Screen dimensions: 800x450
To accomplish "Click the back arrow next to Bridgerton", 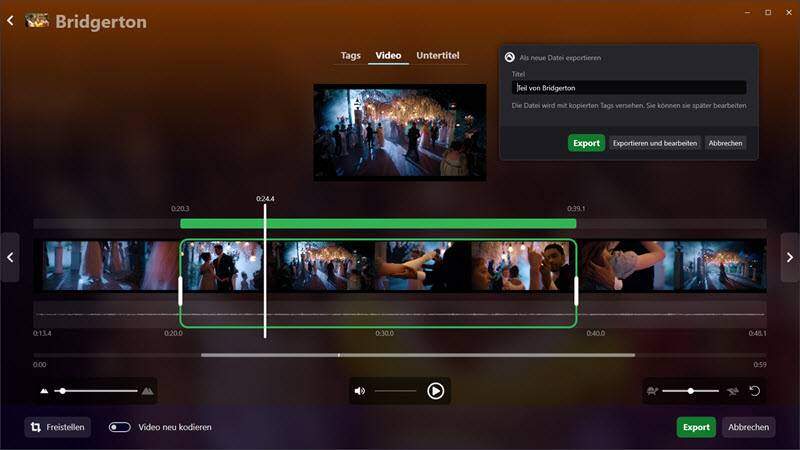I will click(10, 20).
